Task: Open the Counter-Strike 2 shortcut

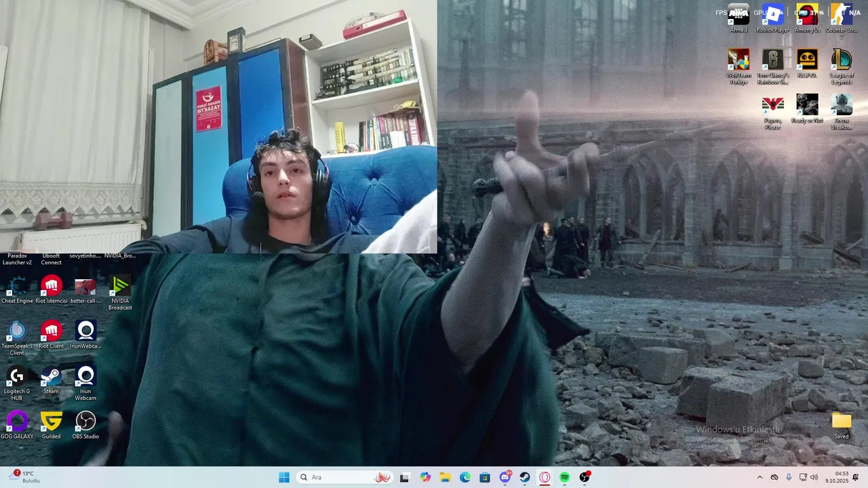Action: tap(842, 22)
